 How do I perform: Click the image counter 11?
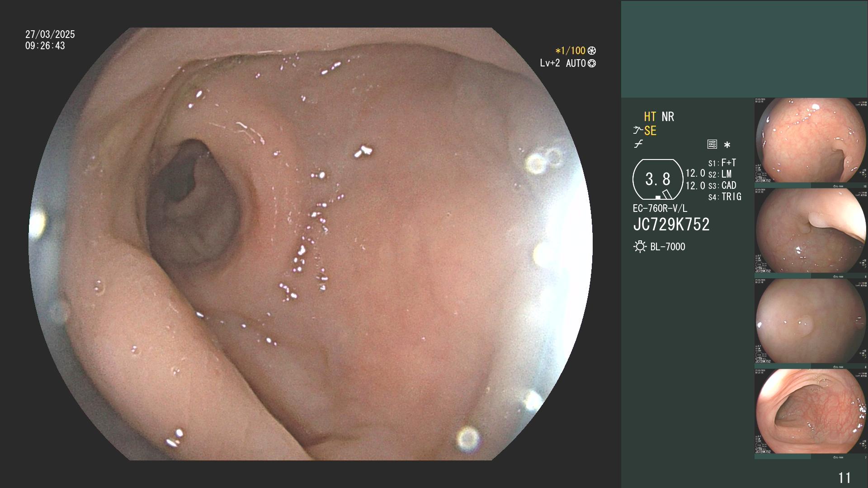tap(844, 478)
